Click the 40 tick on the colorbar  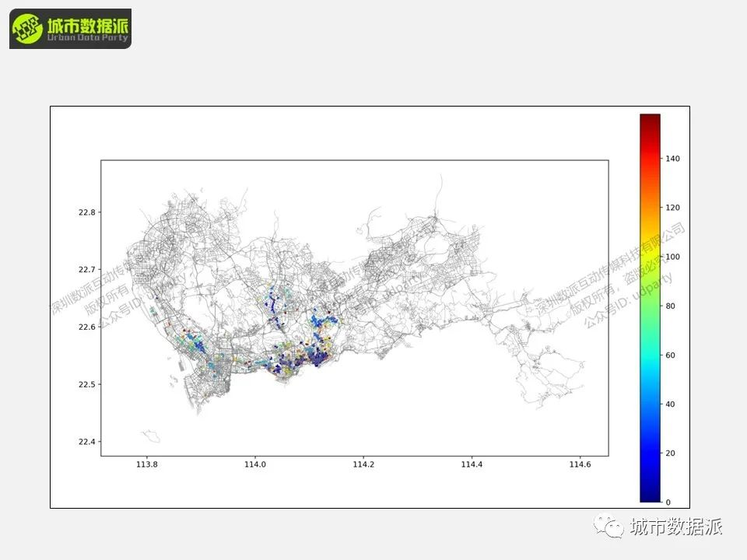click(x=670, y=404)
